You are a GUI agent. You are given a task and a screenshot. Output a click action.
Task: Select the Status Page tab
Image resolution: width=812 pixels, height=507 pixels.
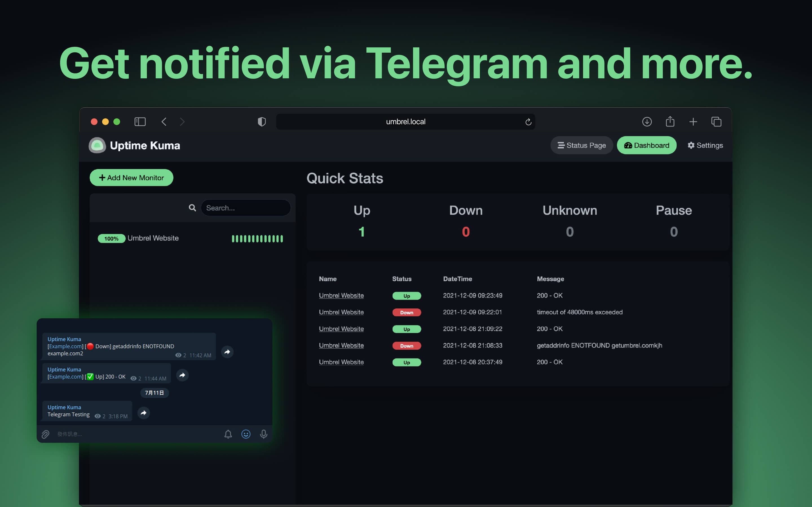point(582,145)
